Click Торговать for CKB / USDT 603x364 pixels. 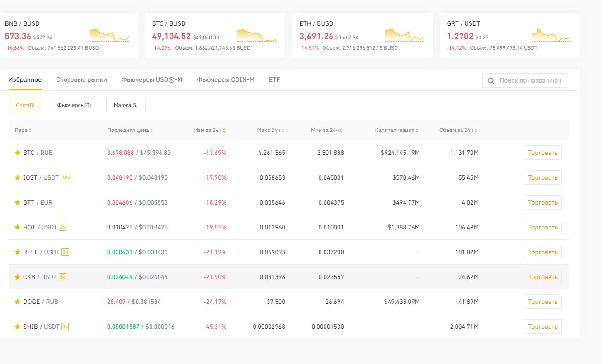pyautogui.click(x=543, y=277)
